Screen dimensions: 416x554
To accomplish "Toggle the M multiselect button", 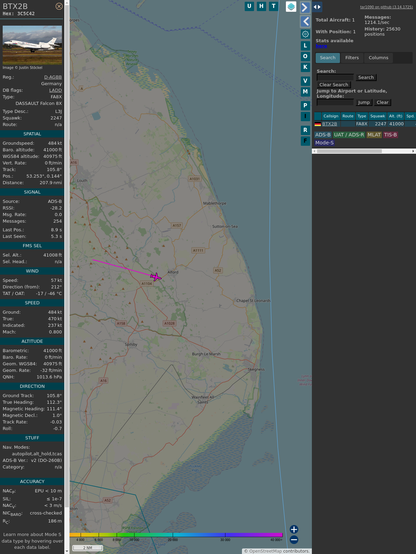I will coord(305,92).
